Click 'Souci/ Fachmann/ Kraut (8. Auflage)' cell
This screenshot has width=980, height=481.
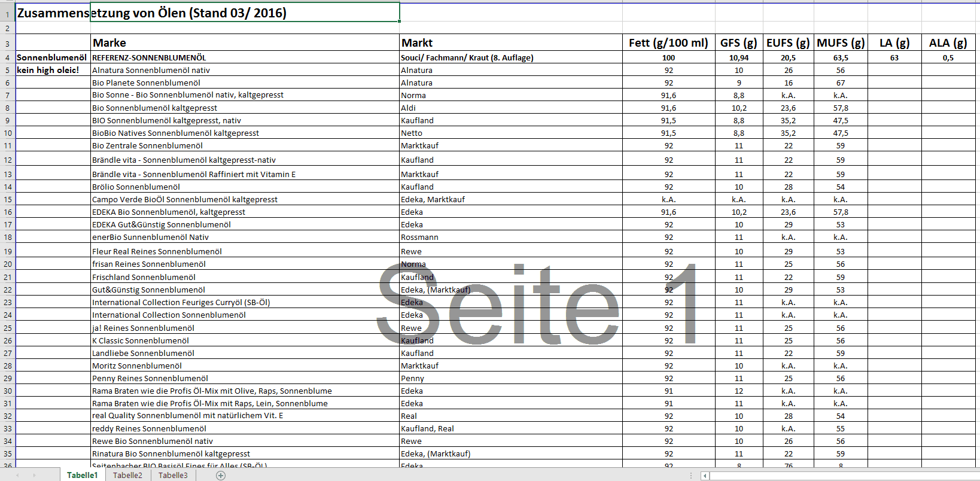511,57
